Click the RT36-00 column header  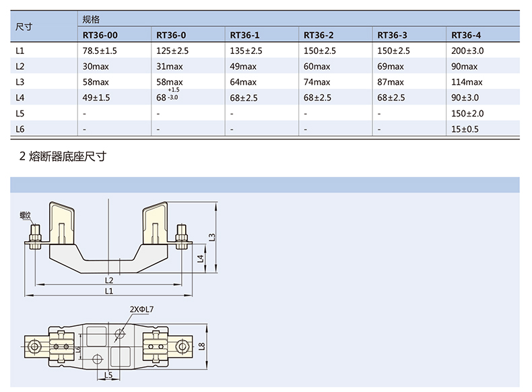click(x=98, y=35)
